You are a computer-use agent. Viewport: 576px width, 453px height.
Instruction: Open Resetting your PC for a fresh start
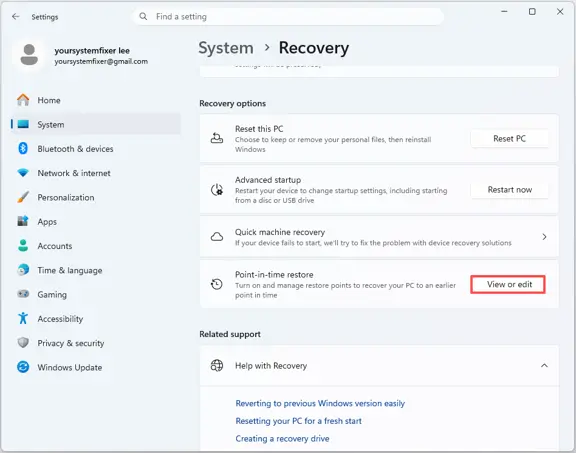click(298, 421)
